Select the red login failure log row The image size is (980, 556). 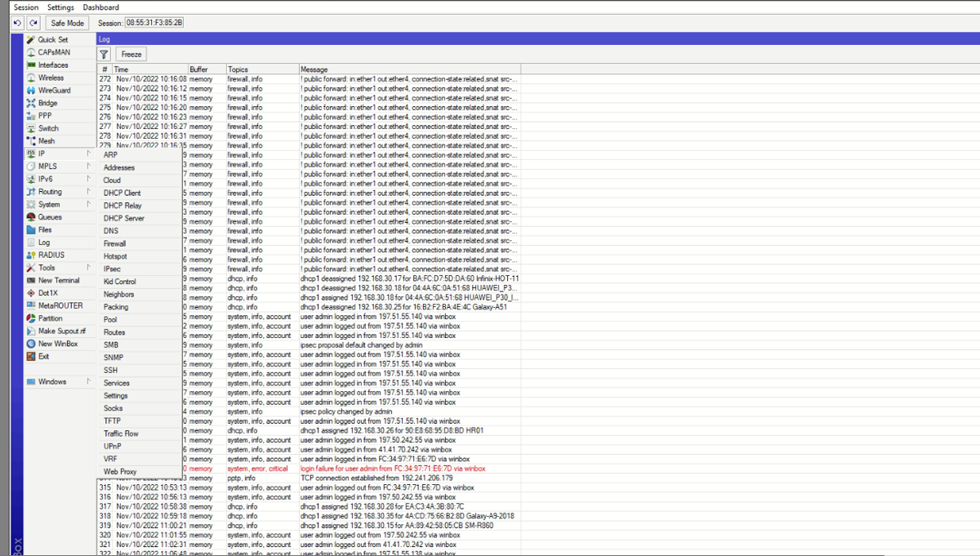pos(309,469)
